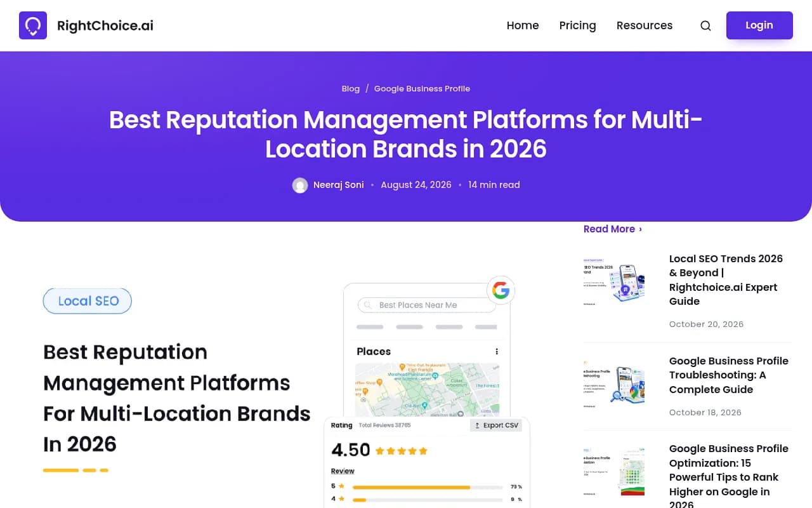Click the Read More link
Viewport: 812px width, 508px height.
(613, 229)
